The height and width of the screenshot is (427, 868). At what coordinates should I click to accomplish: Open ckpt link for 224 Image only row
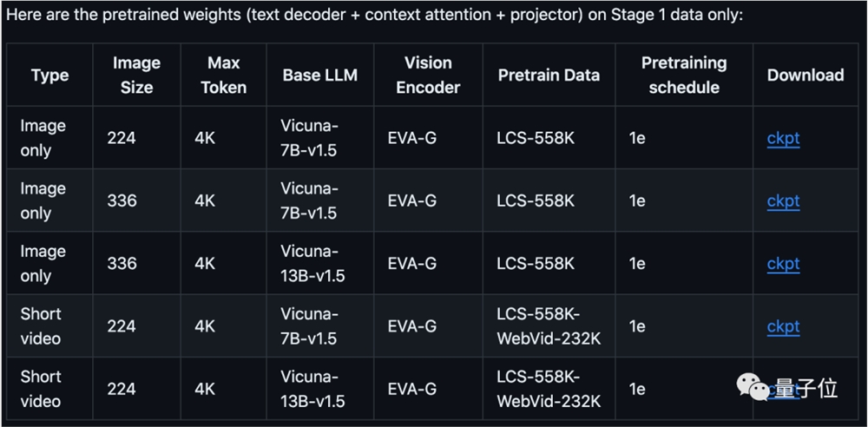click(x=783, y=138)
